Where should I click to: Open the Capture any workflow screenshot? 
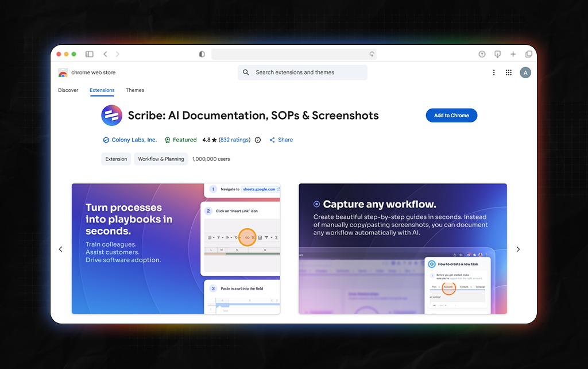[403, 248]
